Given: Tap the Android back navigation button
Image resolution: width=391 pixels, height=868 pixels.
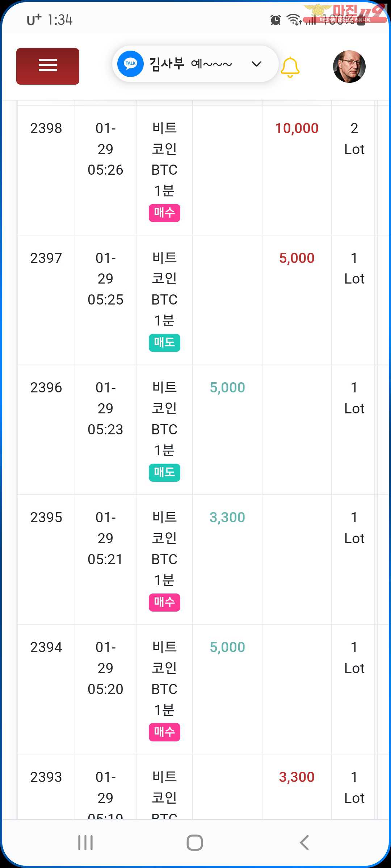Looking at the screenshot, I should (304, 842).
